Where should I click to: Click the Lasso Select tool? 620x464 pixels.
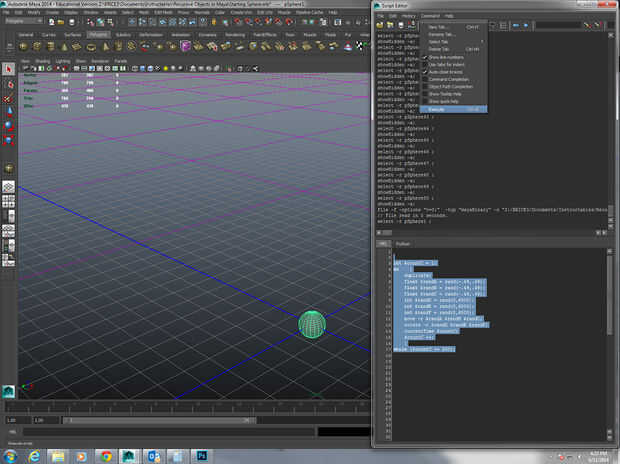[8, 83]
